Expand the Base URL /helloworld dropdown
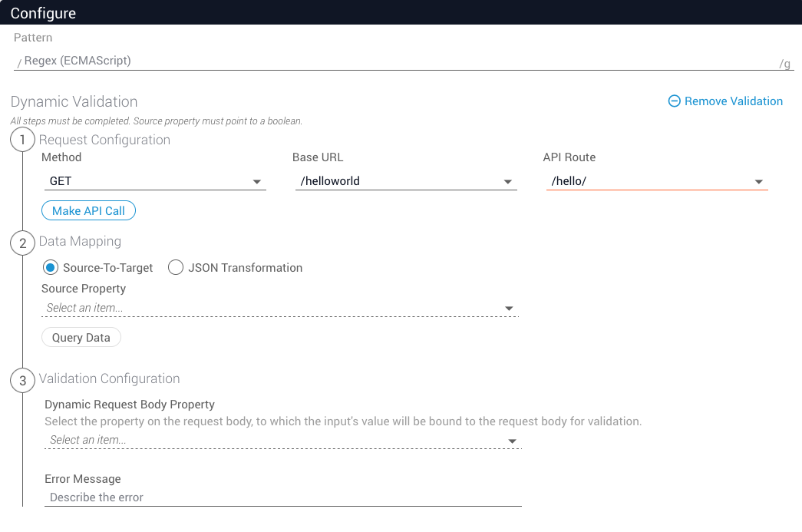Viewport: 802px width, 532px height. [404, 182]
